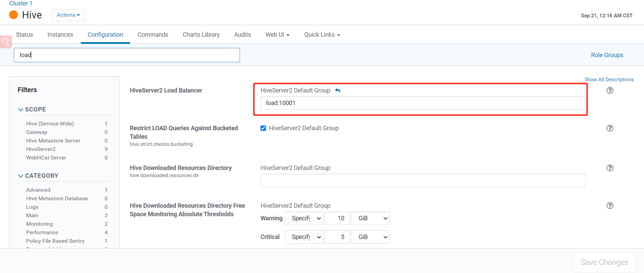This screenshot has width=644, height=273.
Task: Show help for HiveServer2 Load Balancer
Action: (610, 90)
